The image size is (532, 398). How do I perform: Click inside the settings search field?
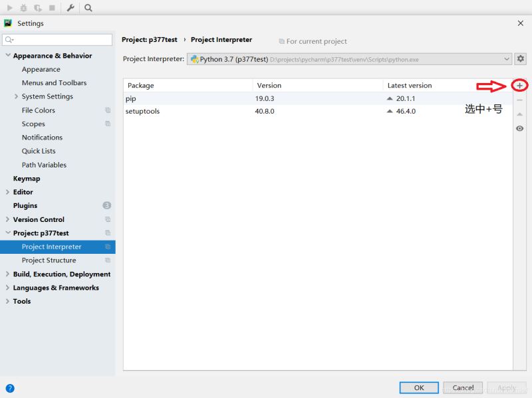pos(57,40)
